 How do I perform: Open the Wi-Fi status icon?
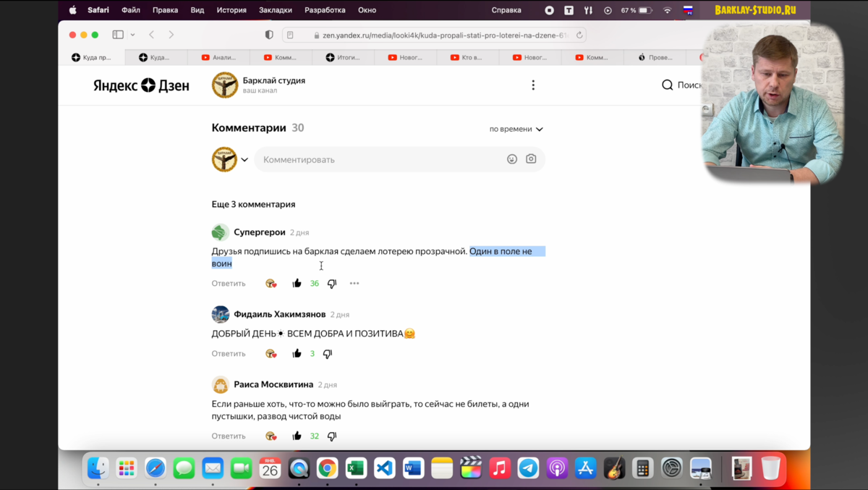[667, 10]
